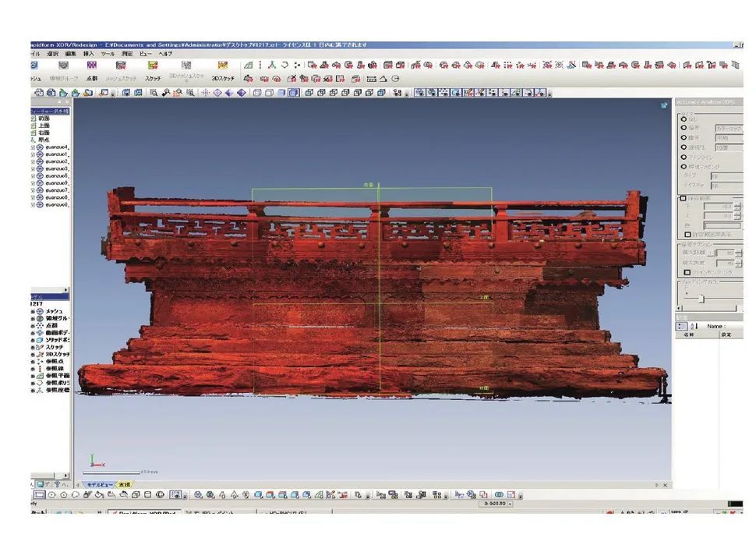Open the 編集 menu
Image resolution: width=756 pixels, height=538 pixels.
(x=70, y=54)
